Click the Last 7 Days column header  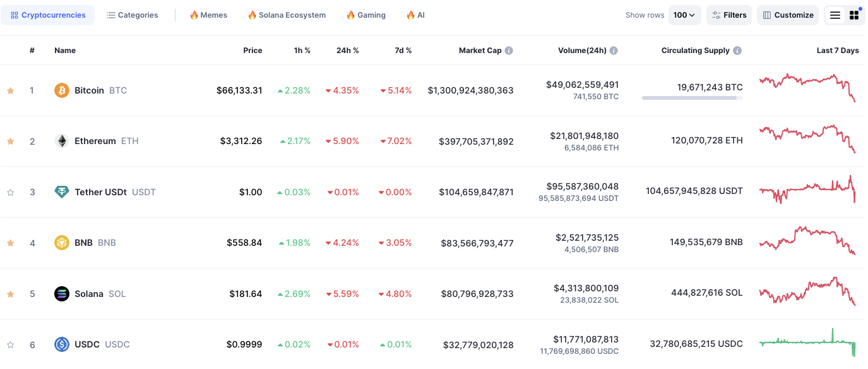[838, 51]
